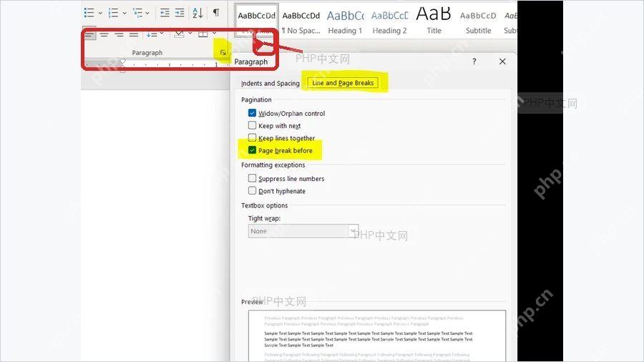Apply the Title style

(434, 21)
